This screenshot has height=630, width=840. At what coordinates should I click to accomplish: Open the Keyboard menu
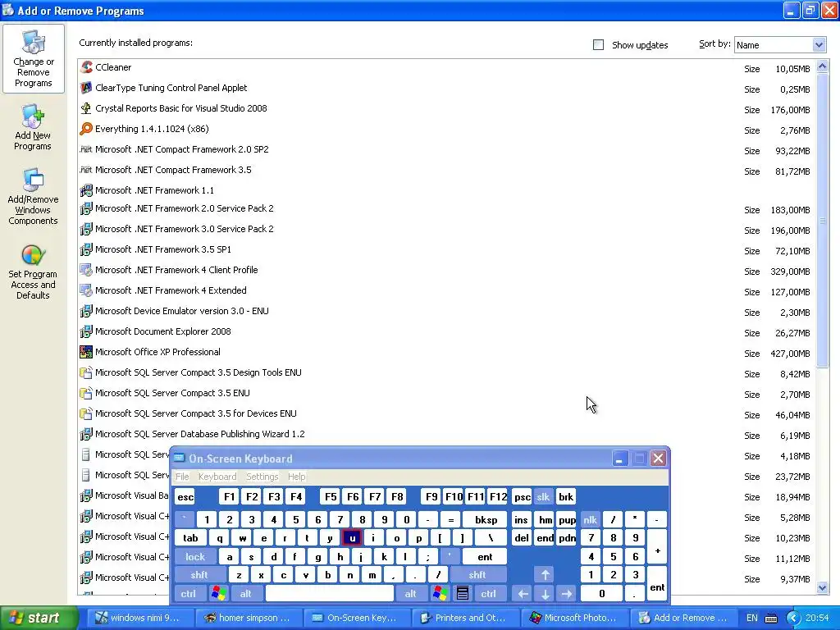pos(217,477)
